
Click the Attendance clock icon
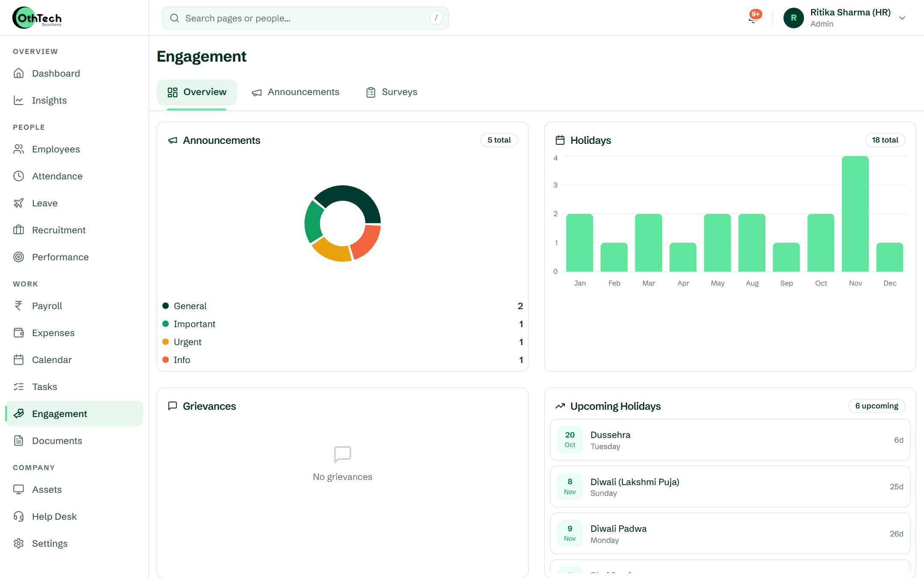[x=18, y=176]
